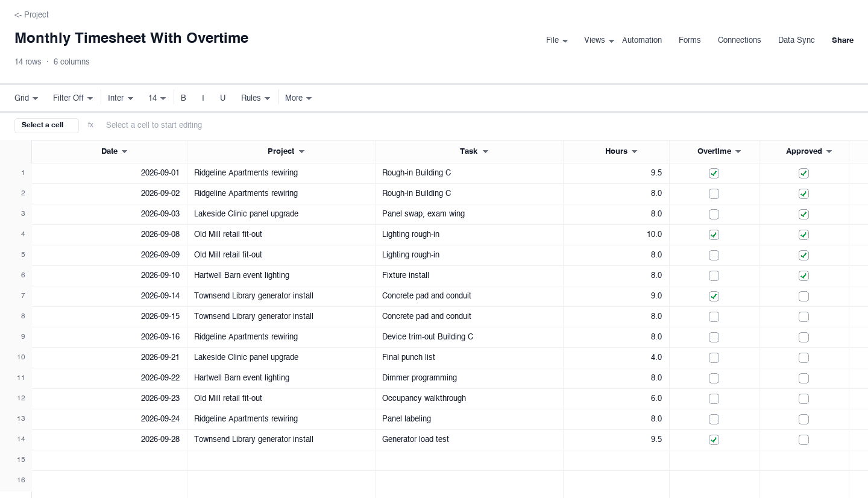868x498 pixels.
Task: Open the Views menu
Action: coord(599,40)
